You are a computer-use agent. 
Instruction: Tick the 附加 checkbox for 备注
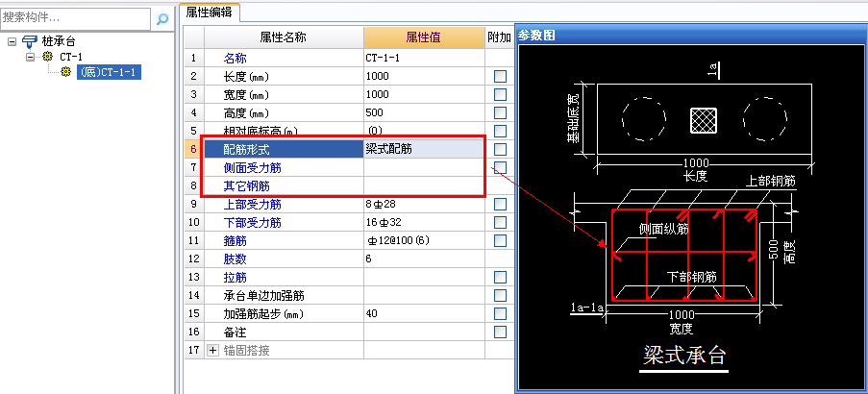(501, 332)
